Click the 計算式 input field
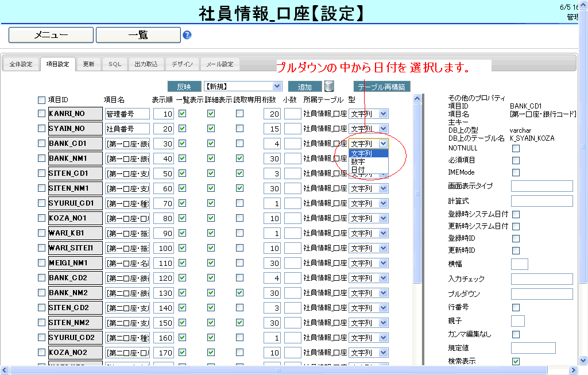588x375 pixels. (541, 201)
